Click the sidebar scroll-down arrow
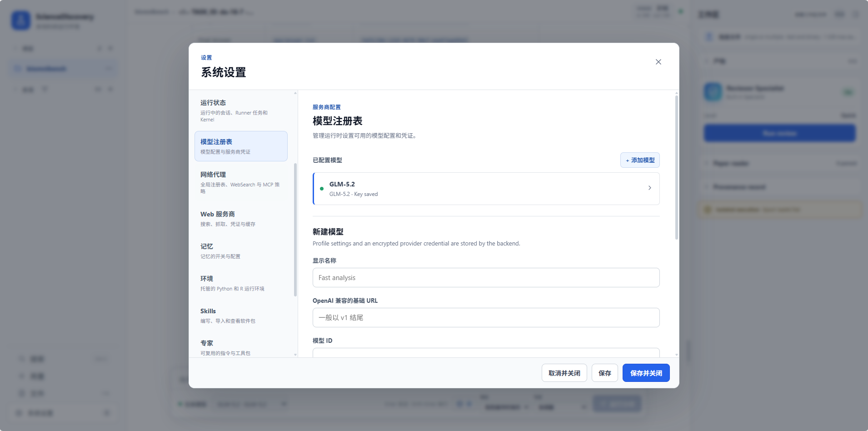Image resolution: width=868 pixels, height=431 pixels. tap(295, 355)
